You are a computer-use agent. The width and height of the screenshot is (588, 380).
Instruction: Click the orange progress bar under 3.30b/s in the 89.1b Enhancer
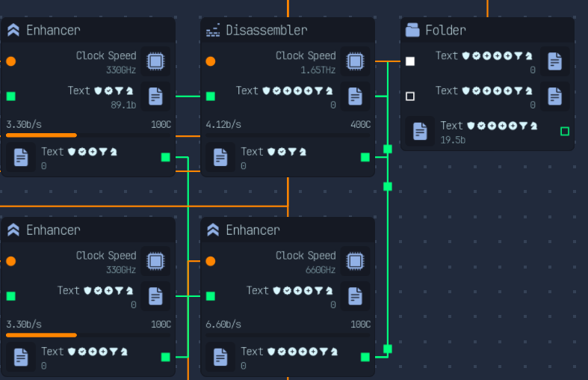click(88, 135)
